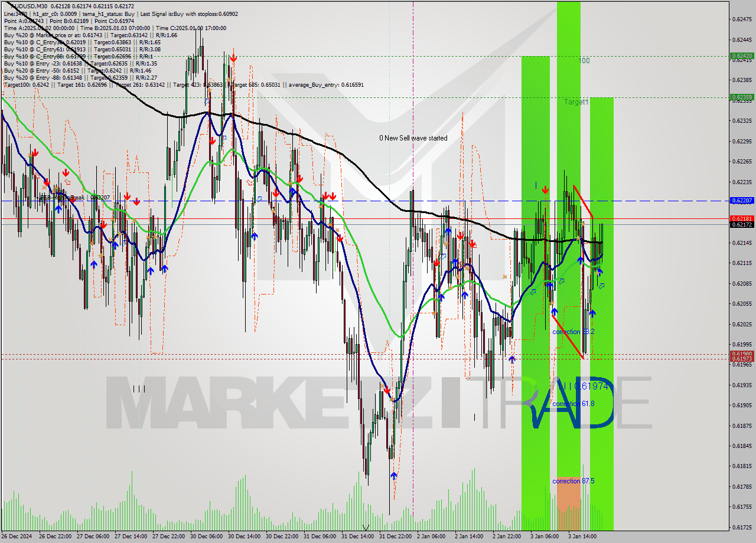Click the '100' label on the green zone
Viewport: 756px width, 543px height.
pos(584,61)
